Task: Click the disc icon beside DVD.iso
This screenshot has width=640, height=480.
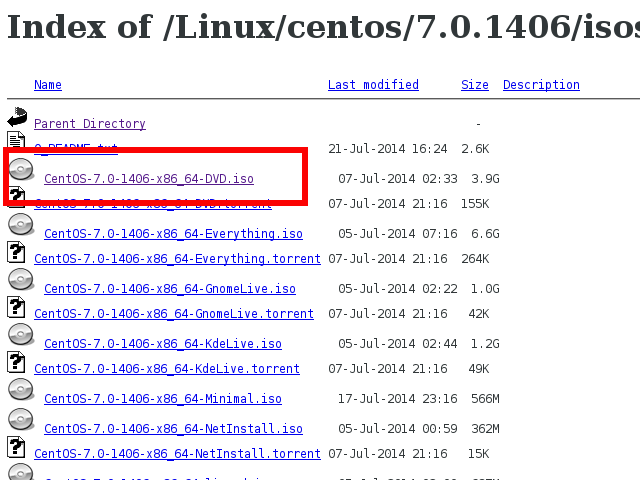Action: pyautogui.click(x=20, y=170)
